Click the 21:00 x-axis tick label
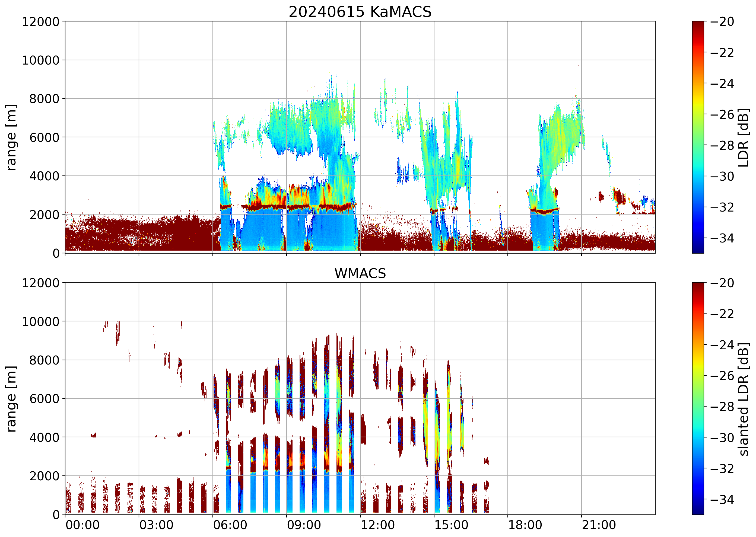Viewport: 756px width, 537px height. 599,525
